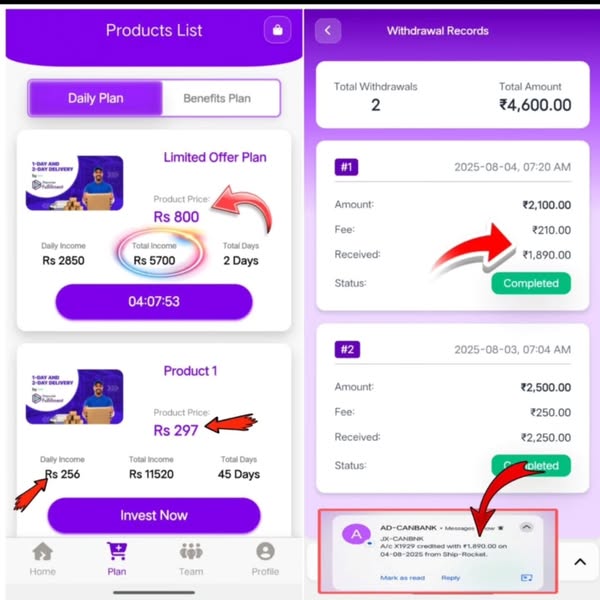Select withdrawal record #1 badge

[346, 167]
